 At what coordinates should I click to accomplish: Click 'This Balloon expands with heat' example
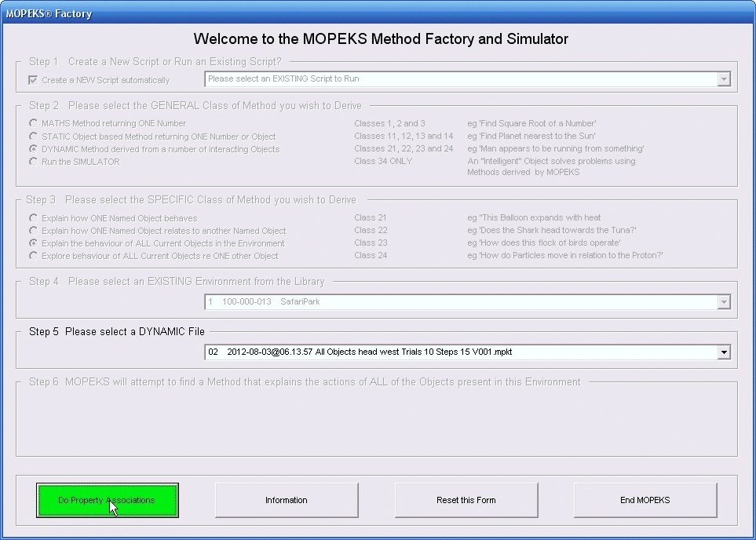534,217
